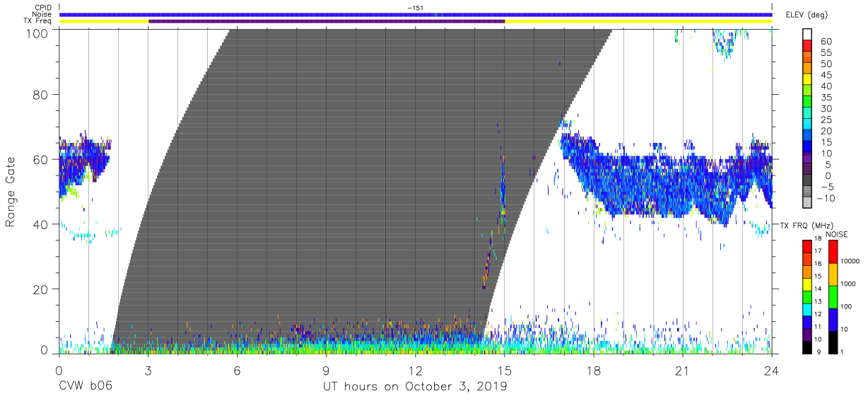Click the 24 tick on the UT hours axis
Screen dimensions: 868x401
coord(772,371)
